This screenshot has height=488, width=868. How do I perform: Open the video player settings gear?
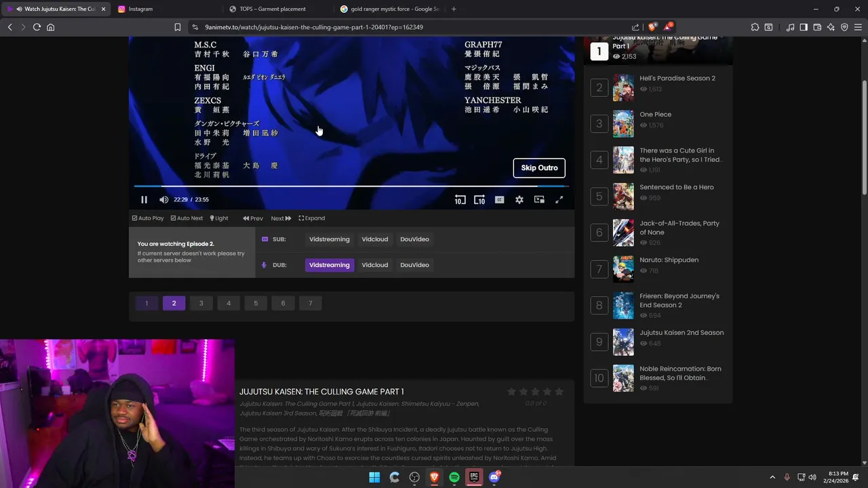(519, 199)
